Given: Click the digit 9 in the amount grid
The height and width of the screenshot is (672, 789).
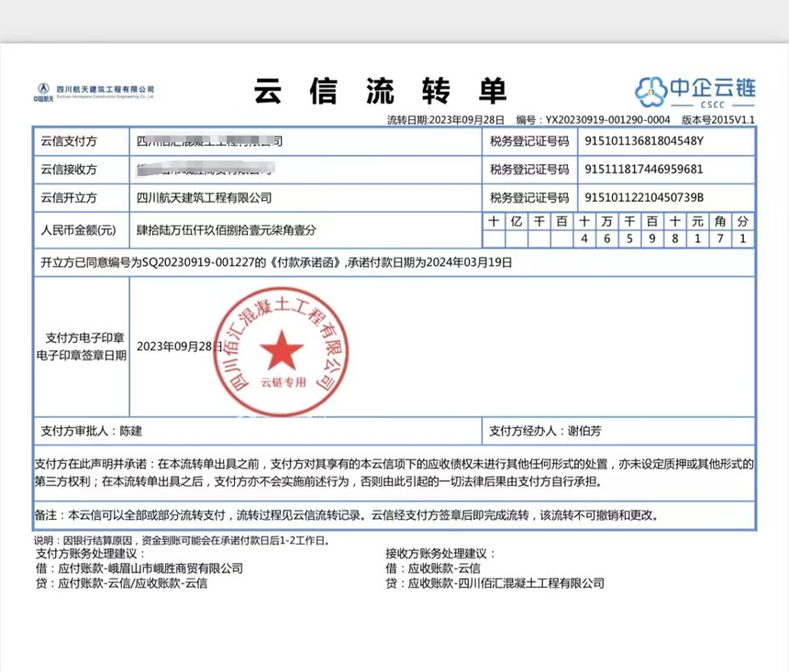Looking at the screenshot, I should (x=652, y=238).
